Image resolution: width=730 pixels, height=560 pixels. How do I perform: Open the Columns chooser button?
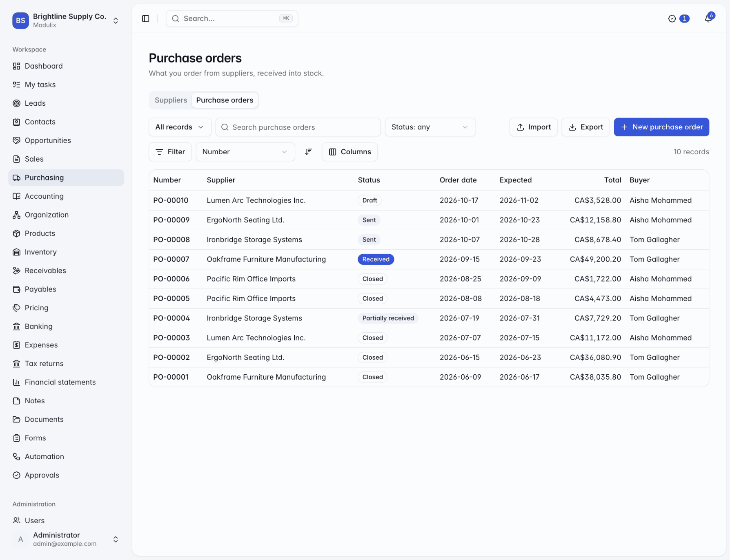tap(349, 152)
